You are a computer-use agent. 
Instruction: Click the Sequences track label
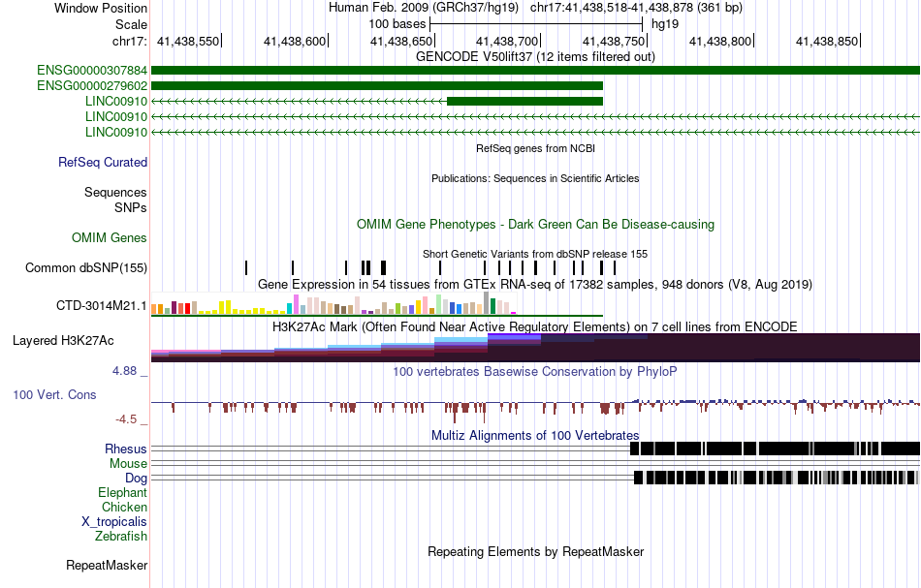(x=115, y=193)
